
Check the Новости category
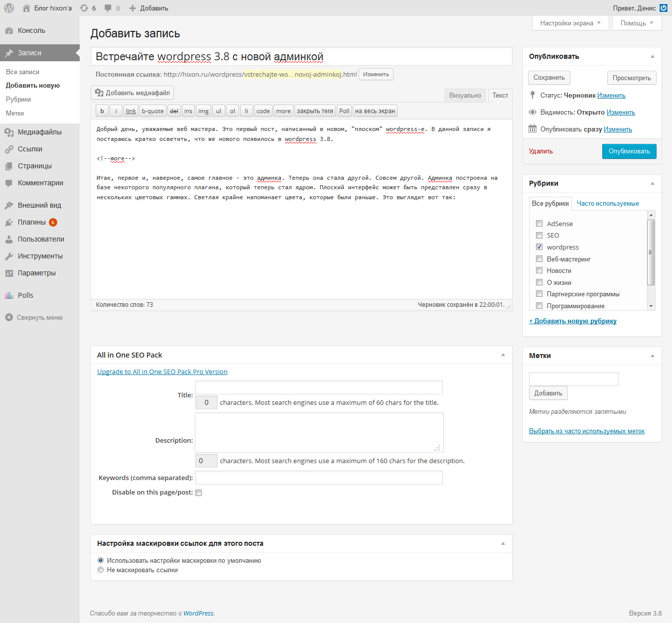tap(539, 270)
